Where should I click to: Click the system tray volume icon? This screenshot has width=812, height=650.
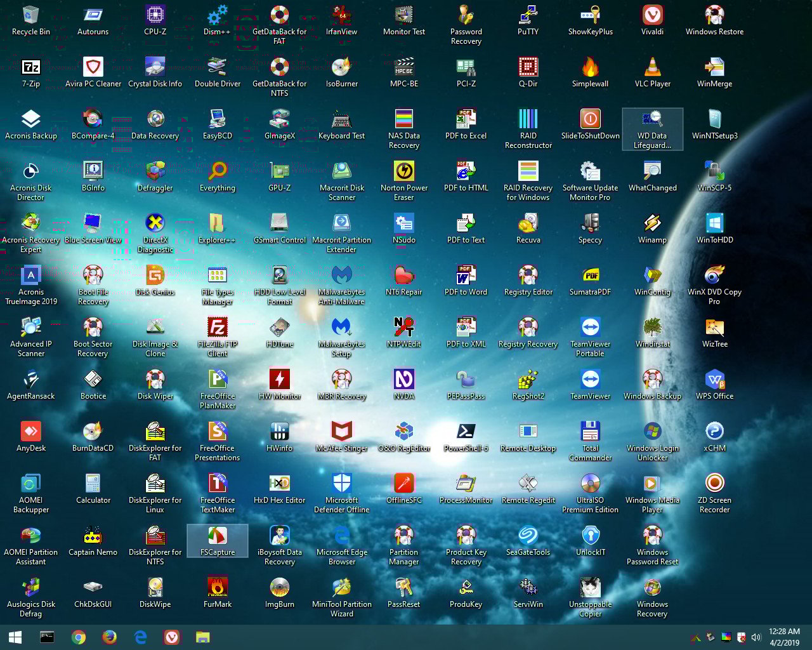(x=756, y=637)
